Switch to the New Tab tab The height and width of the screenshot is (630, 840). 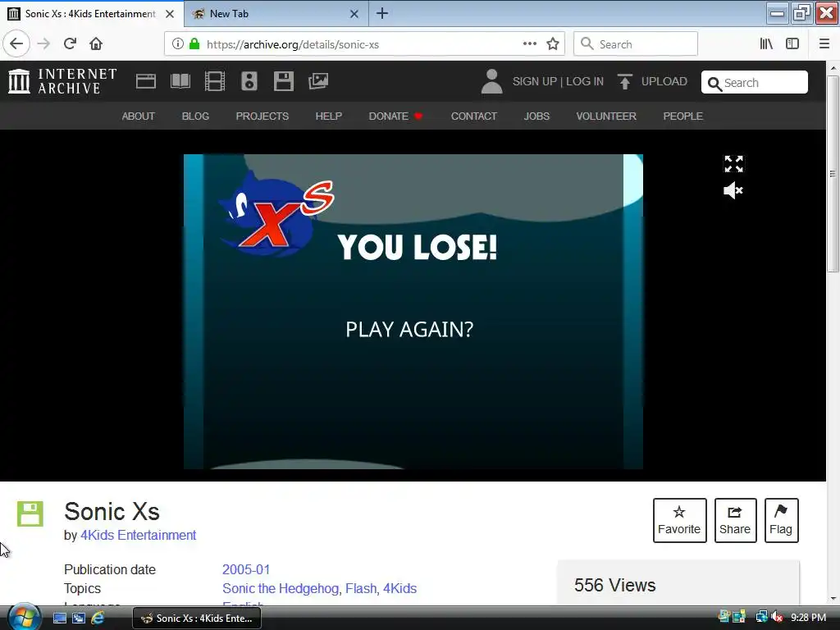[276, 14]
